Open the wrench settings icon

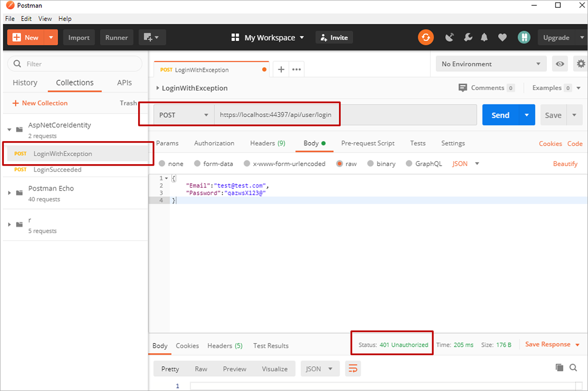467,38
